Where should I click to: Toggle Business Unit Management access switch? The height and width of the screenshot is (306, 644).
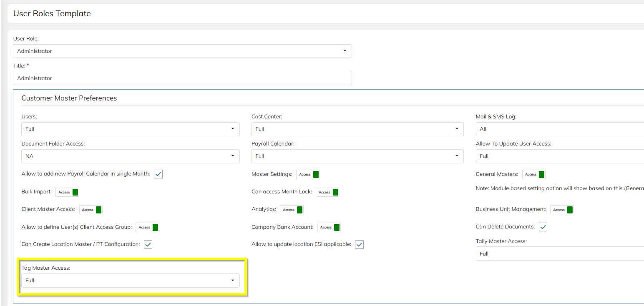pos(562,210)
